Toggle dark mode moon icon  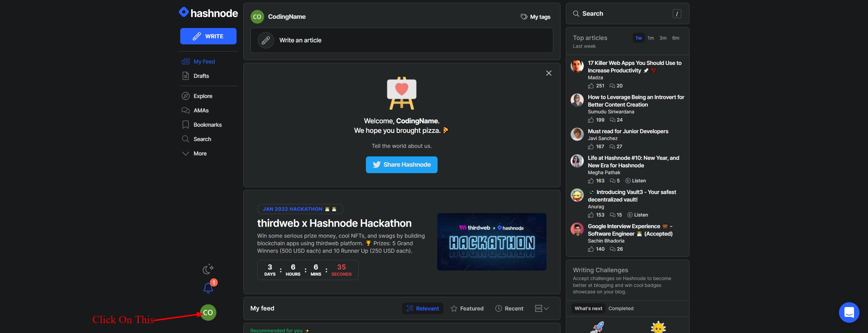[208, 269]
